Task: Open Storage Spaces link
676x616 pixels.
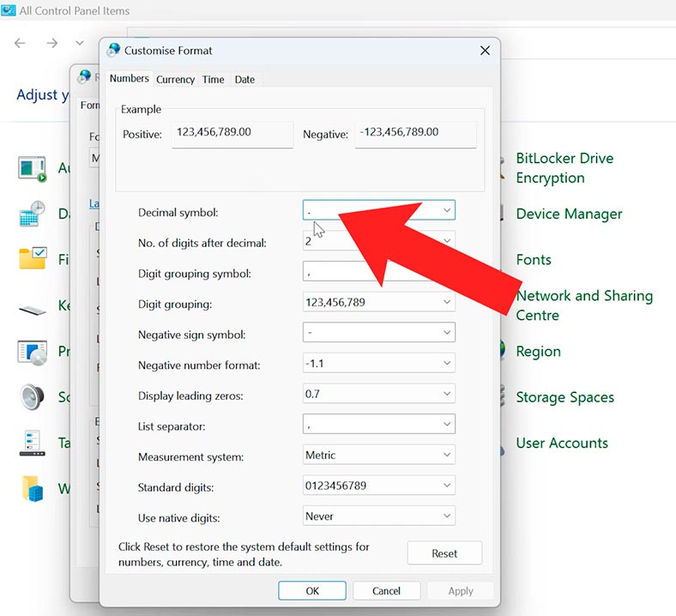Action: click(x=564, y=397)
